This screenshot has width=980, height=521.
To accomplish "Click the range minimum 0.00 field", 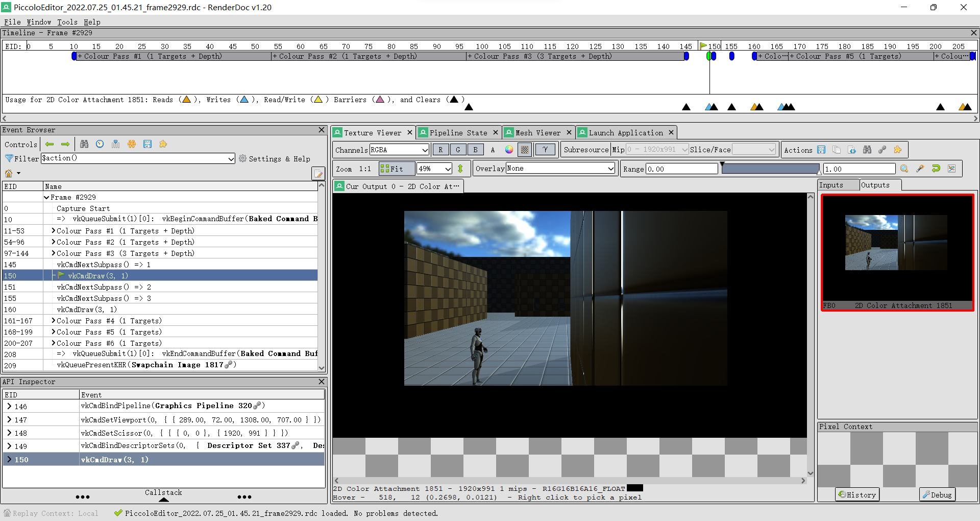I will [681, 169].
